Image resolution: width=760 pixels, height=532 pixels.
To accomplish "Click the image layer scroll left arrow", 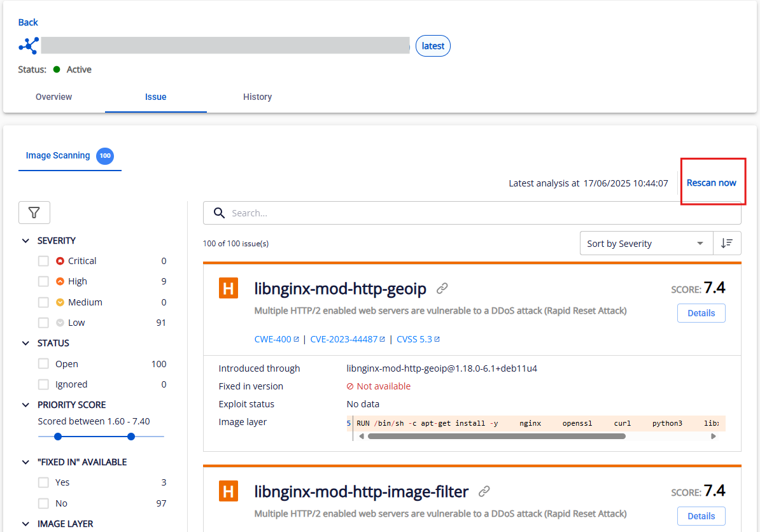I will [x=361, y=437].
